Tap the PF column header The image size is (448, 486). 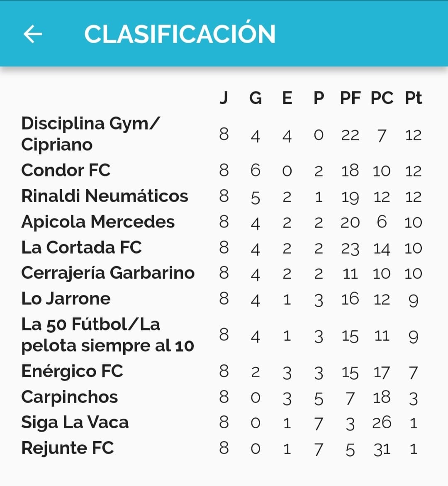[350, 98]
